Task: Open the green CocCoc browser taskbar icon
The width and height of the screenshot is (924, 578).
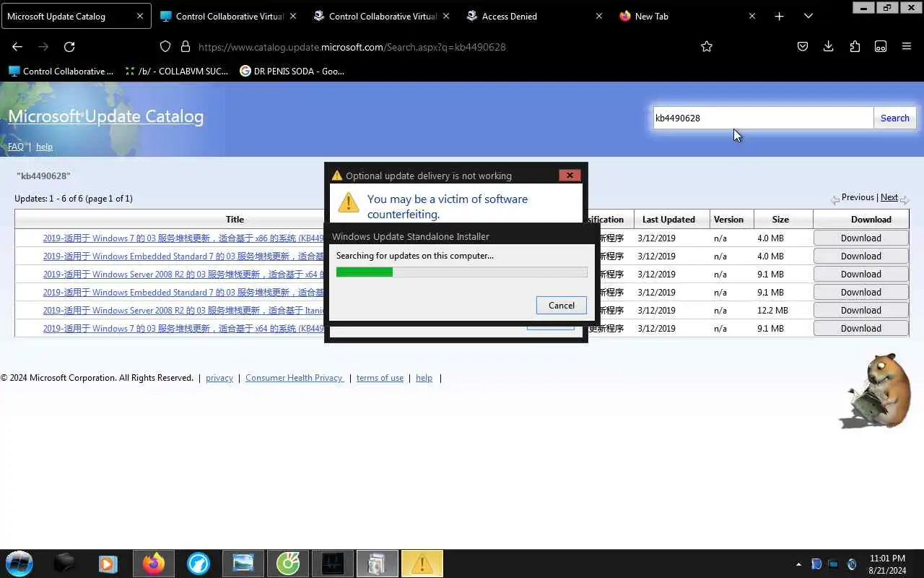Action: [287, 563]
